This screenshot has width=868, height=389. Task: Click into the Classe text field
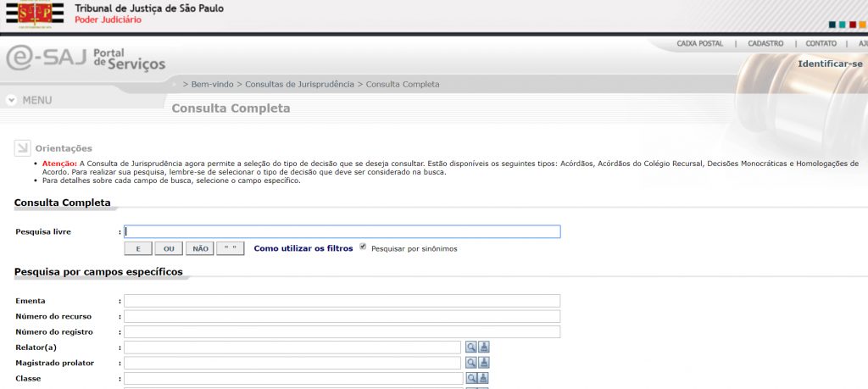pos(293,378)
